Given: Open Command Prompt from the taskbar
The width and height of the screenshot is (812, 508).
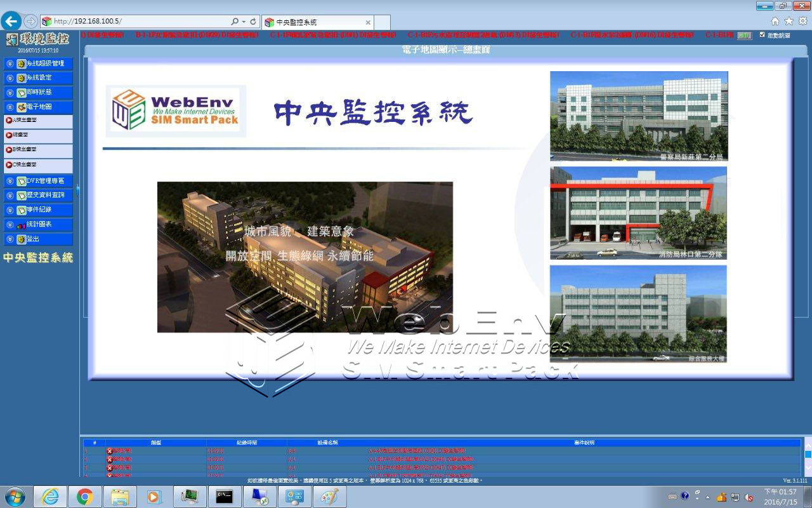Looking at the screenshot, I should tap(224, 496).
